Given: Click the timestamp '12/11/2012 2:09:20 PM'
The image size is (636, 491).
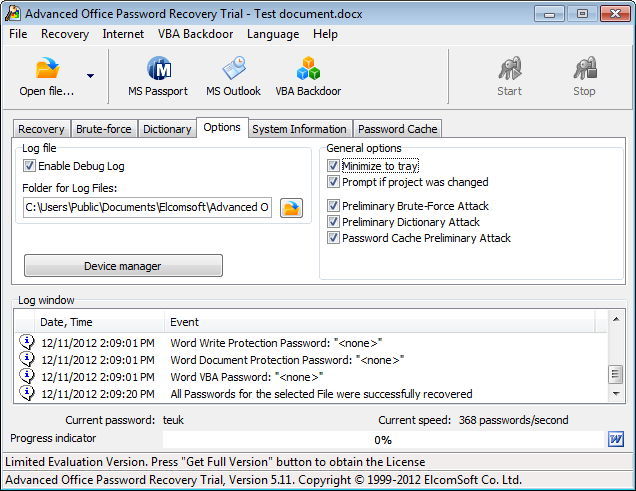Looking at the screenshot, I should click(98, 394).
